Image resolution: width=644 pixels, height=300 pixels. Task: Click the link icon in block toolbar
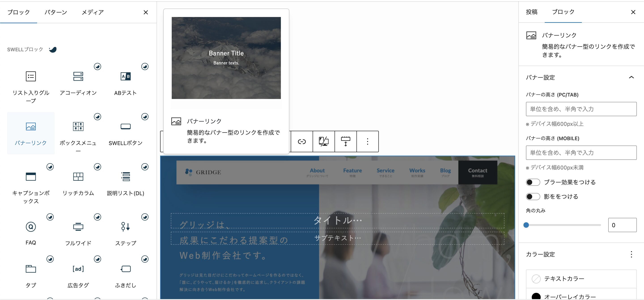pos(301,142)
